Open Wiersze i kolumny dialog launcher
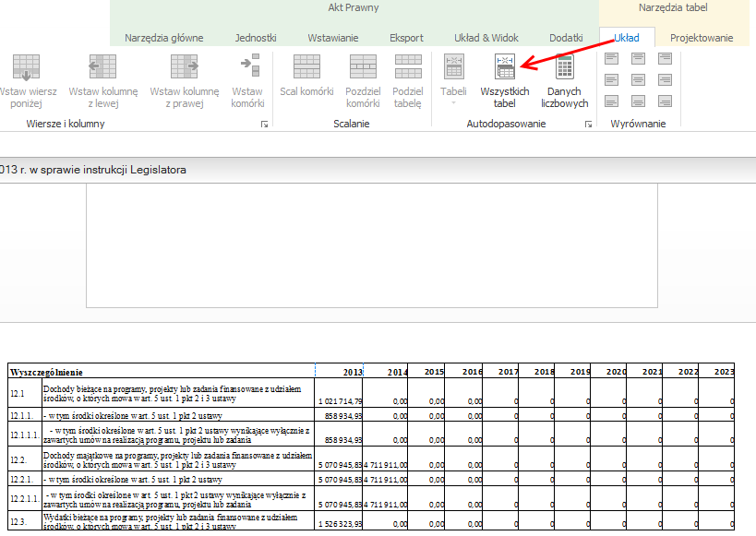This screenshot has height=536, width=756. pos(264,125)
